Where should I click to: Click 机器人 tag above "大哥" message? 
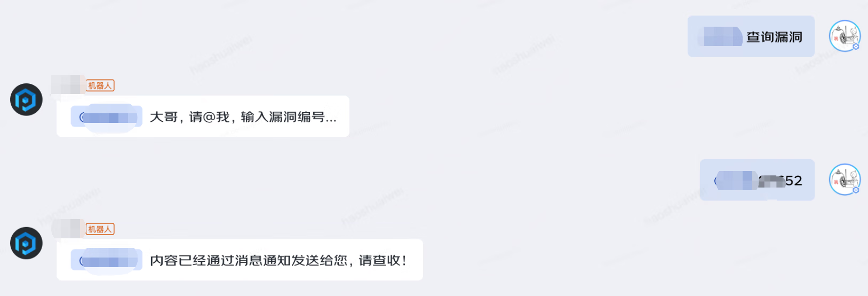(x=100, y=85)
